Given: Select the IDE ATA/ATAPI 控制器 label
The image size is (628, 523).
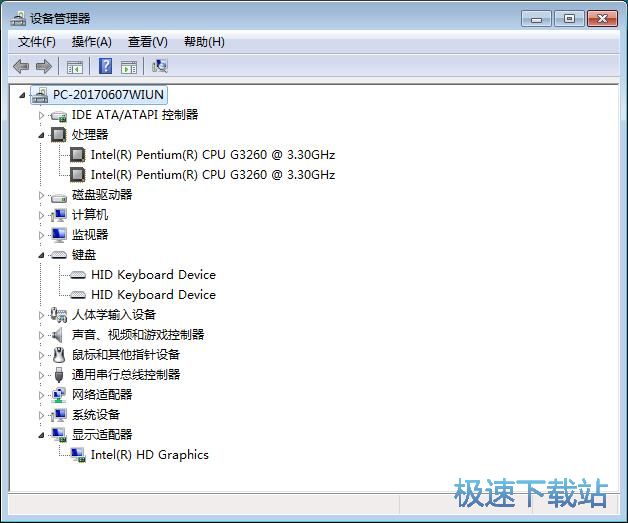Looking at the screenshot, I should [135, 115].
